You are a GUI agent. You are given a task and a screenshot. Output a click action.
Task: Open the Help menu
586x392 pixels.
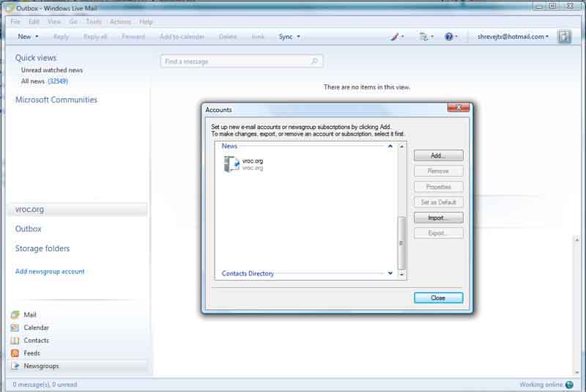146,22
